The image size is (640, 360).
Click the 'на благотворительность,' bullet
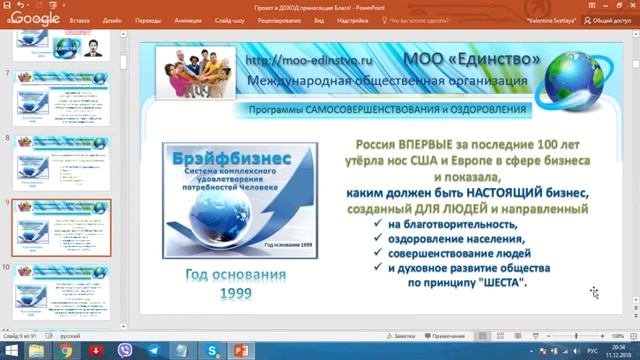tap(453, 224)
